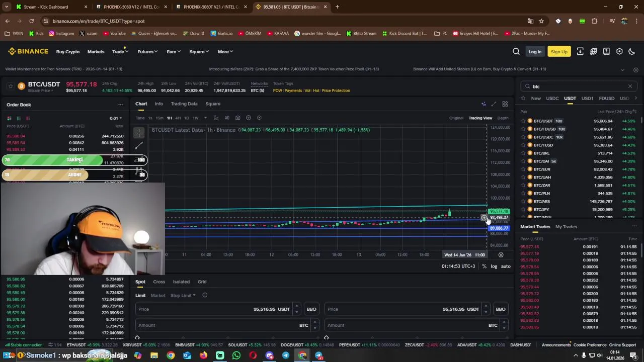Open the Earn menu
644x362 pixels.
pos(174,52)
